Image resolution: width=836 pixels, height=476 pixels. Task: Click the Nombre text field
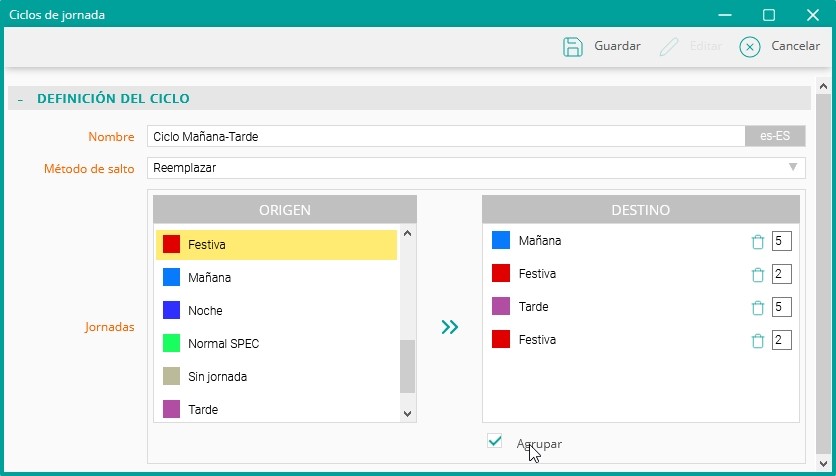pyautogui.click(x=446, y=136)
